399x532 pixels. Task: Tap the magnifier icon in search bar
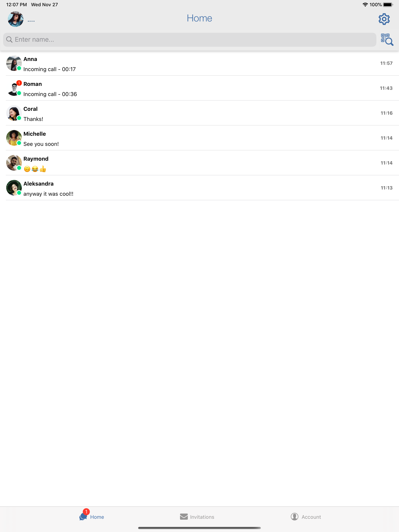[9, 40]
